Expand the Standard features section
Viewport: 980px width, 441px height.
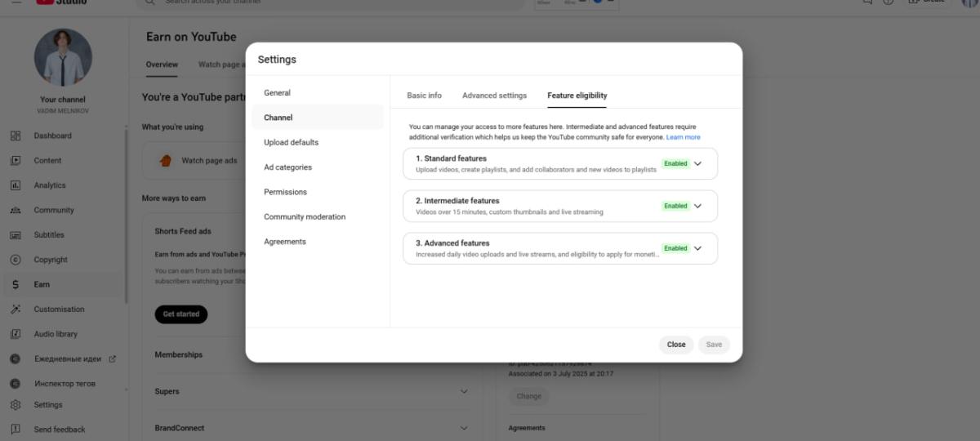pos(697,163)
